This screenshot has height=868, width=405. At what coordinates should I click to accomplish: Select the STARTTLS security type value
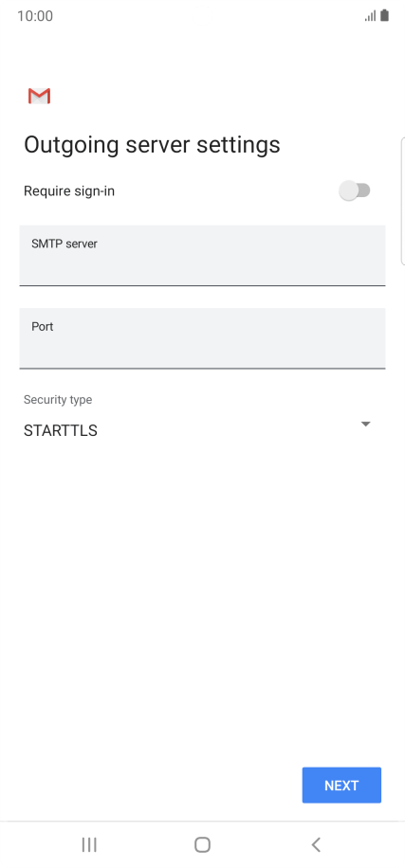[x=61, y=430]
